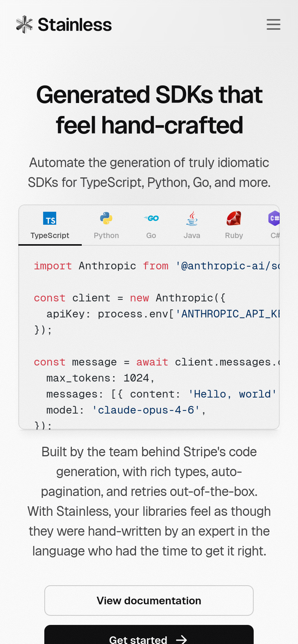
Task: Click the Get started button
Action: click(149, 634)
